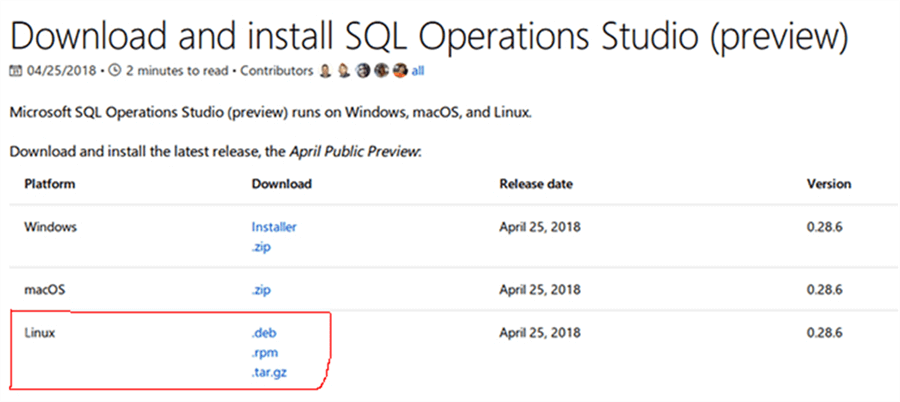Download the Windows .zip package
The image size is (900, 402).
click(x=261, y=245)
